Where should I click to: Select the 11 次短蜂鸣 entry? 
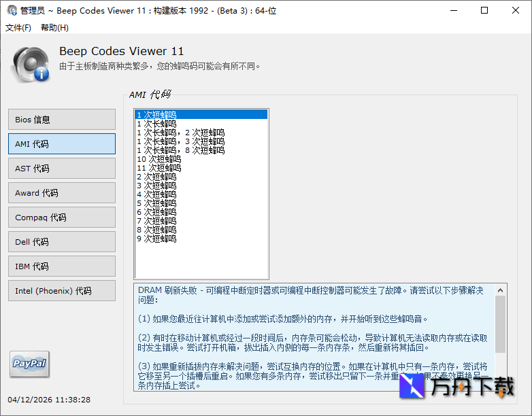tap(201, 167)
